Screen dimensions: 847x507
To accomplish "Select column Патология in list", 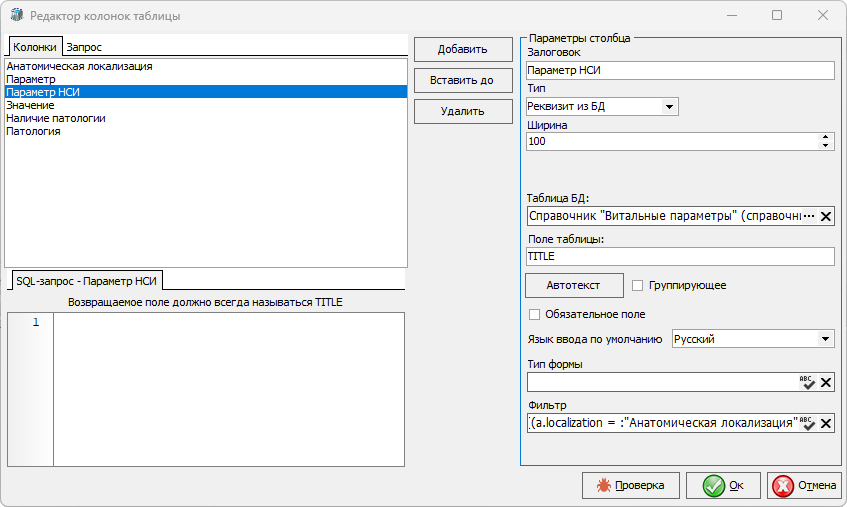I will pyautogui.click(x=205, y=131).
